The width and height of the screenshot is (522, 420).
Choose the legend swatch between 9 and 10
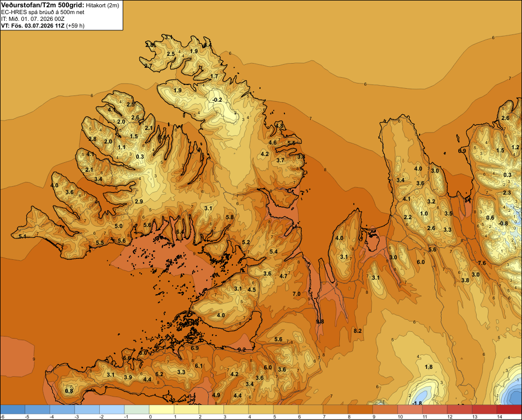click(x=385, y=409)
